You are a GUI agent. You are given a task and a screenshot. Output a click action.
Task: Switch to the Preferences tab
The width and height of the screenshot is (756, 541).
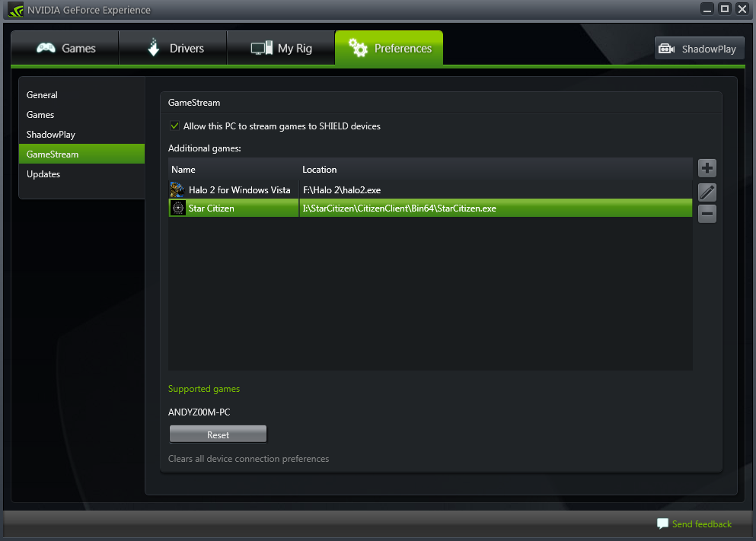coord(389,47)
